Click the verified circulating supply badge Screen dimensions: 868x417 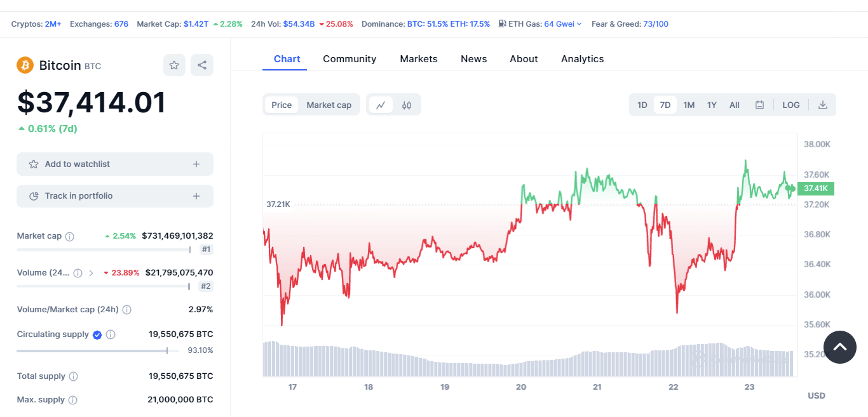coord(97,334)
